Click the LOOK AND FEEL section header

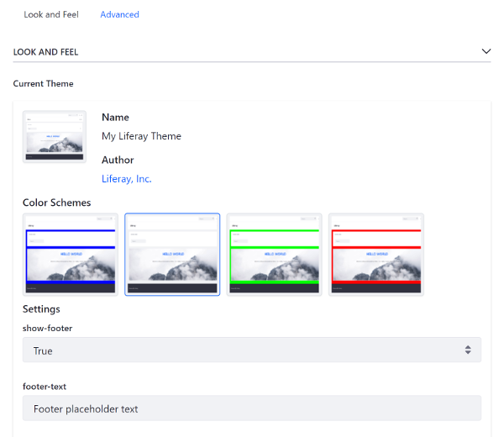tap(252, 52)
